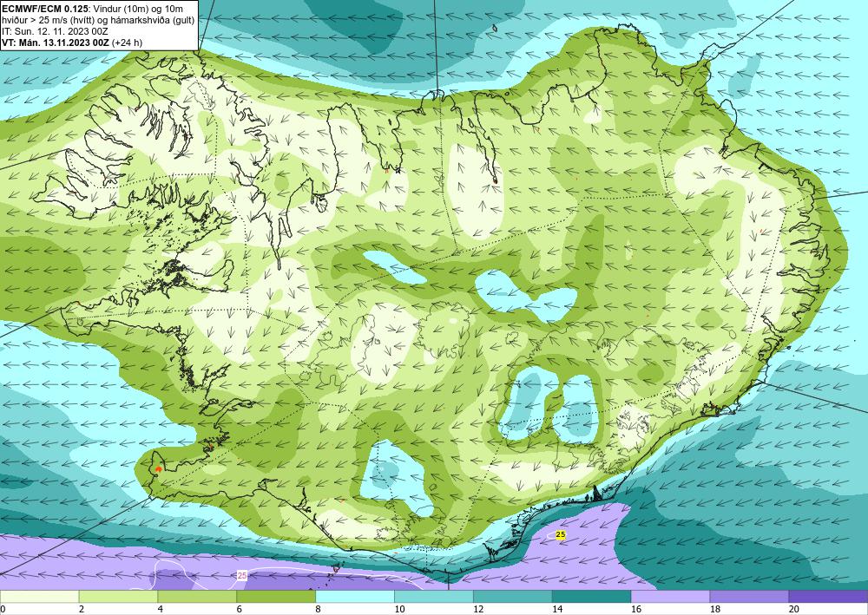The height and width of the screenshot is (615, 868).
Task: Click the 'IT: Sun. 12. 11. 2023 00Z' text
Action: coord(56,31)
